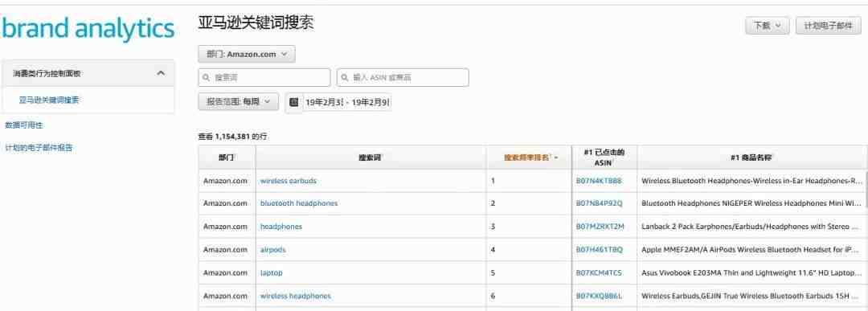Click the rank 1 cell for wireless earbuds

click(x=529, y=181)
